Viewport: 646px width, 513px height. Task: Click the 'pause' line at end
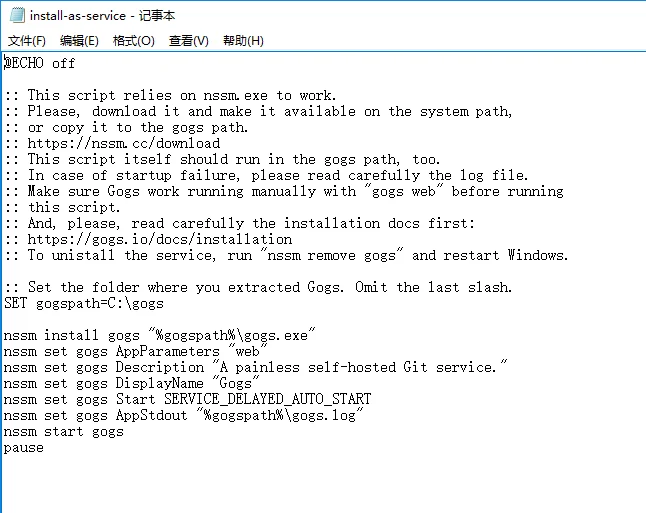click(23, 448)
